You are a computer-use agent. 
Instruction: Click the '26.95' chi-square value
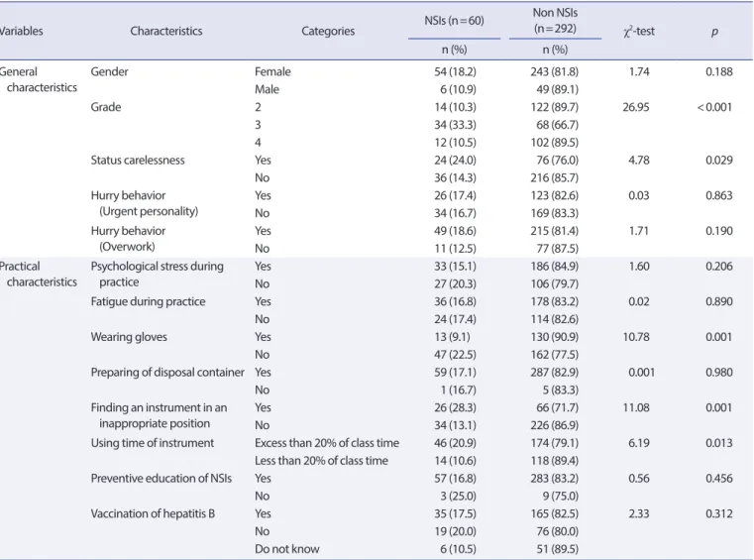coord(636,107)
